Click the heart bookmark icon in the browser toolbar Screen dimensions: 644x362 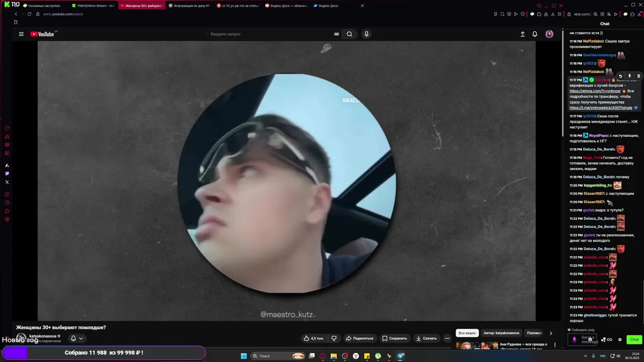pos(522,14)
